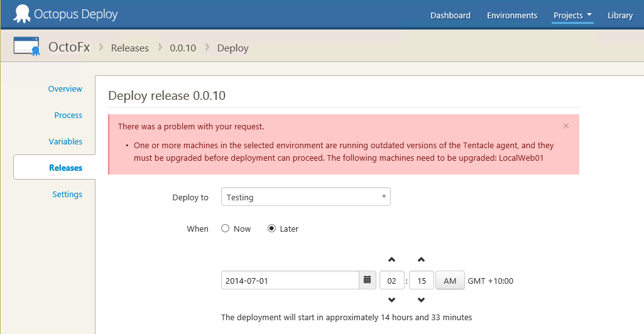Screen dimensions: 644x334
Task: Decrease the hour with down arrow
Action: pos(391,300)
